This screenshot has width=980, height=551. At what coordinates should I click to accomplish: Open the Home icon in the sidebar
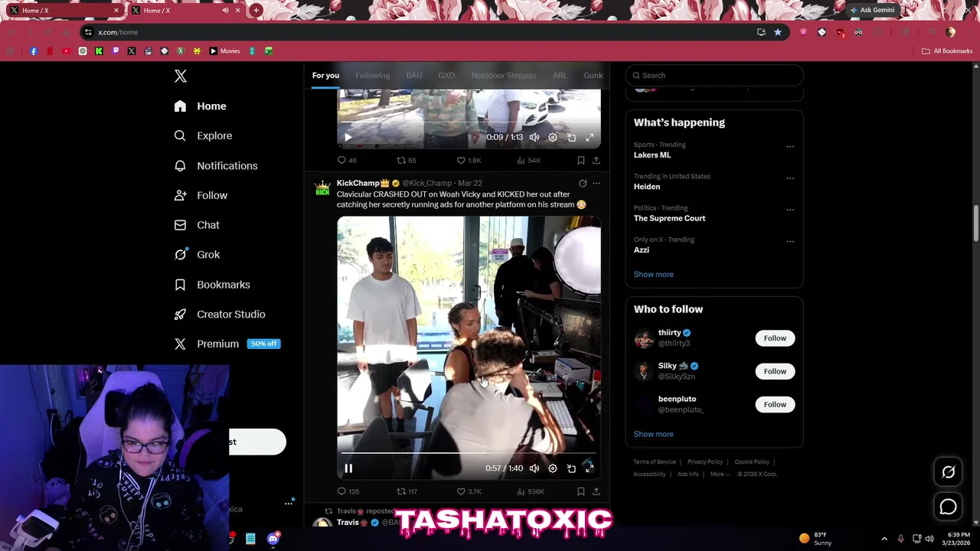[180, 106]
